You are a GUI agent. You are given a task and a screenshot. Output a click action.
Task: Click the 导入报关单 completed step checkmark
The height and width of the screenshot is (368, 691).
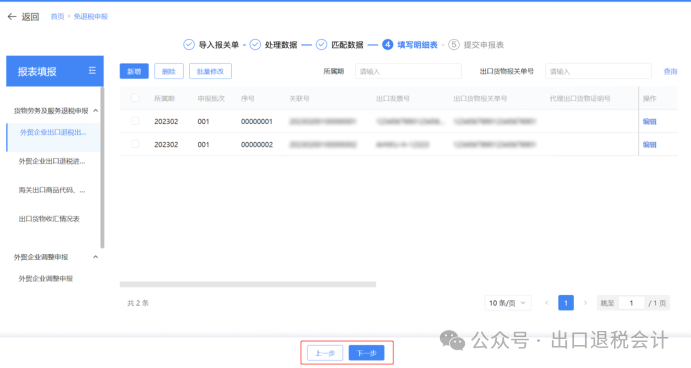pyautogui.click(x=189, y=45)
